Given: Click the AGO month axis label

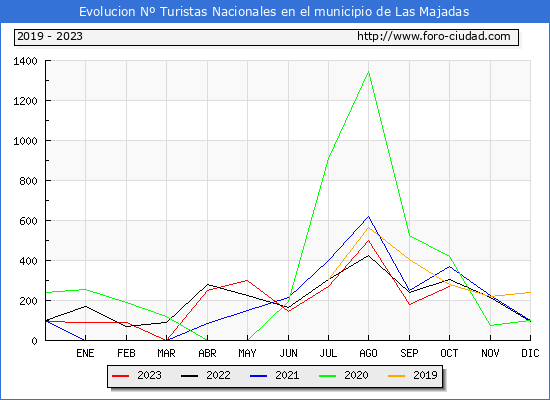Looking at the screenshot, I should click(x=368, y=353).
